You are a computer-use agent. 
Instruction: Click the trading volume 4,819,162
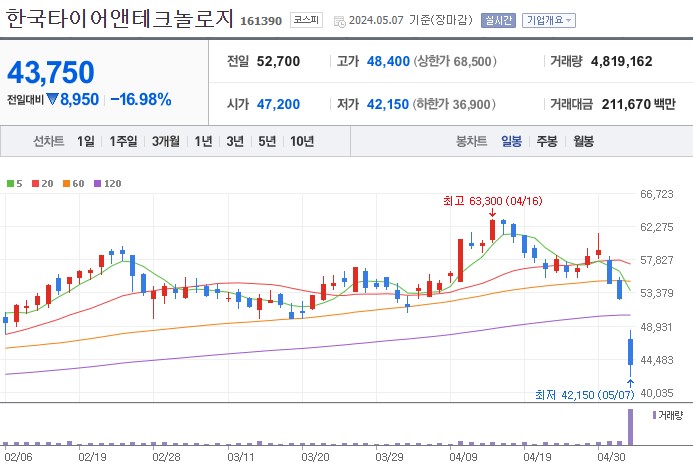[621, 61]
